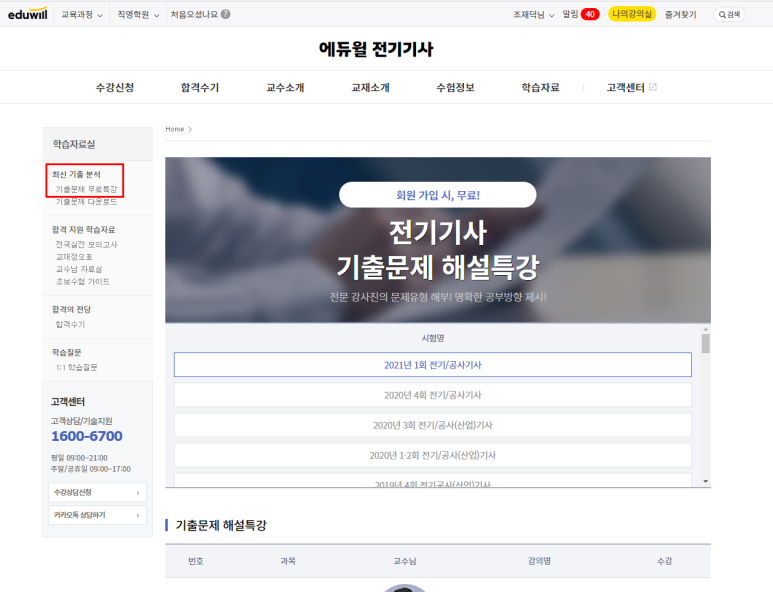Click the 수강상담신청 button
Viewport: 773px width, 592px height.
click(98, 492)
